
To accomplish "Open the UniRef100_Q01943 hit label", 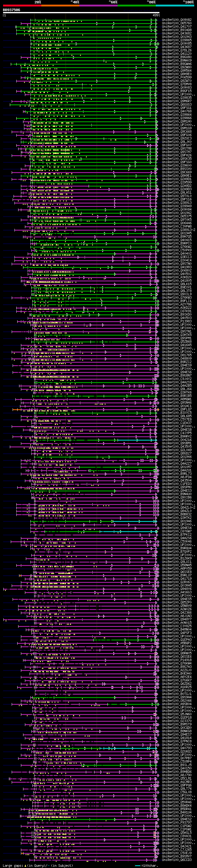I will [177, 37].
